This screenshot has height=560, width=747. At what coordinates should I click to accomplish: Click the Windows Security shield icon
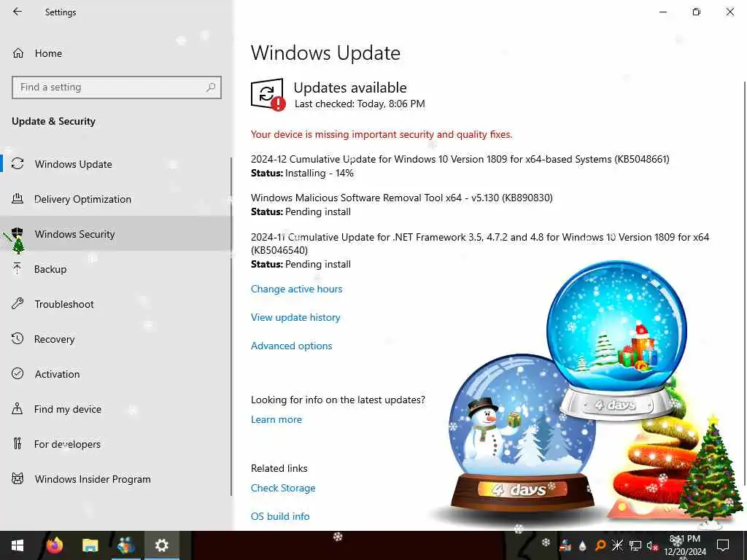pos(18,233)
